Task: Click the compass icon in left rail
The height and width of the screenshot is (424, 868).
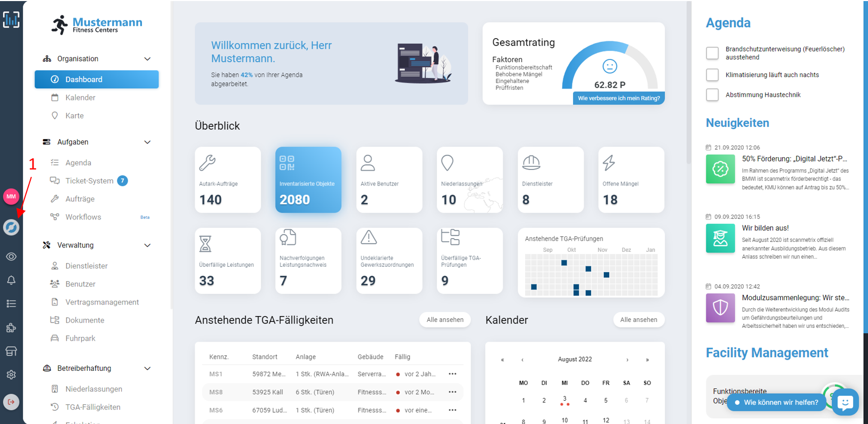Action: (11, 227)
